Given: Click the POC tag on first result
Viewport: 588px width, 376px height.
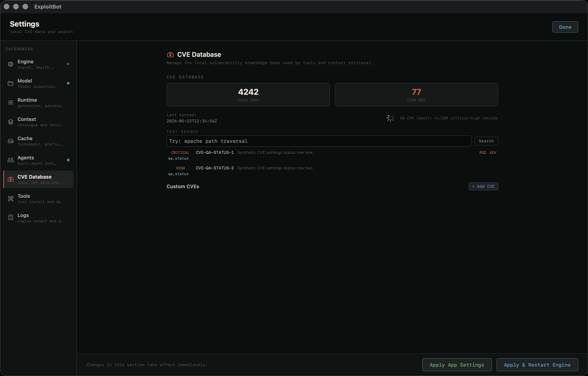Looking at the screenshot, I should pos(482,153).
